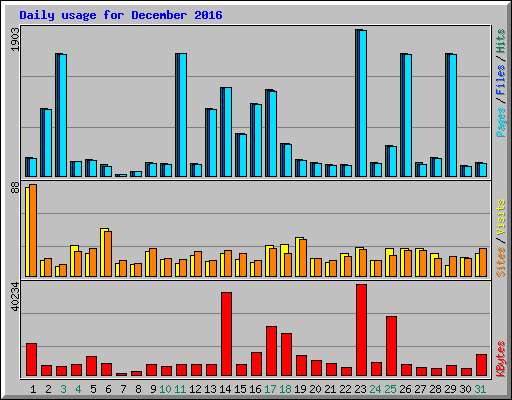
Task: Select the red KBytes bar for day 18
Action: [286, 354]
